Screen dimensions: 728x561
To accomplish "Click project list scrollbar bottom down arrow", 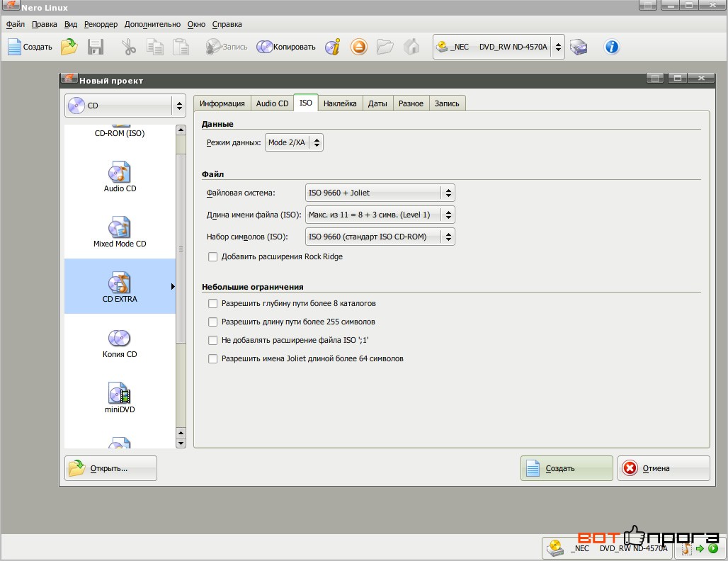I will click(x=181, y=443).
